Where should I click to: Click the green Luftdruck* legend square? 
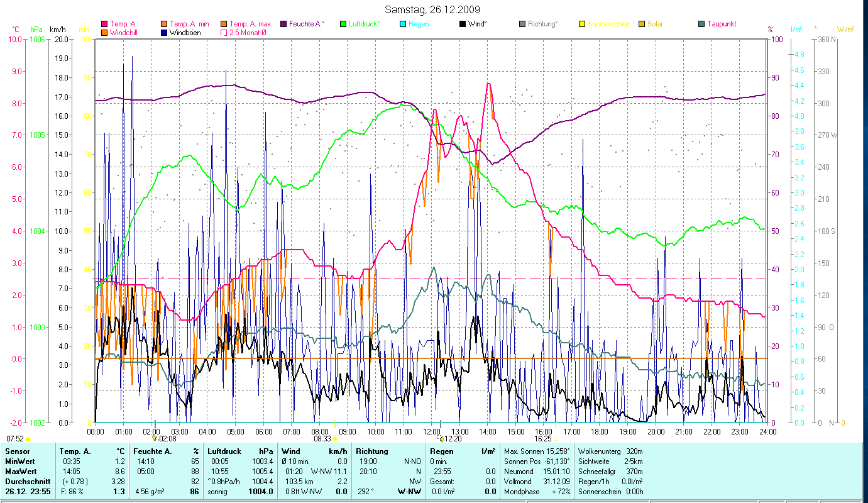tap(343, 25)
